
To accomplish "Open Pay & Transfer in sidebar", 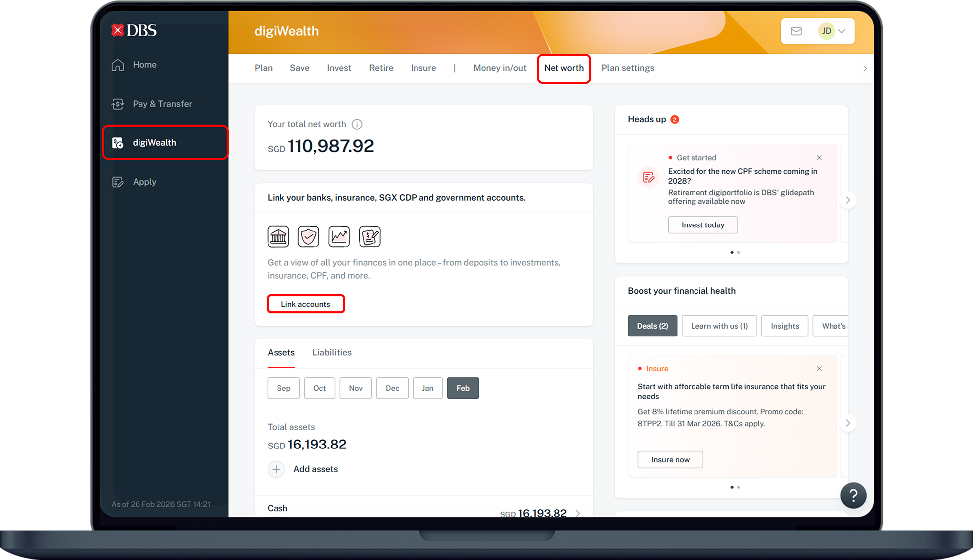I will pyautogui.click(x=162, y=104).
